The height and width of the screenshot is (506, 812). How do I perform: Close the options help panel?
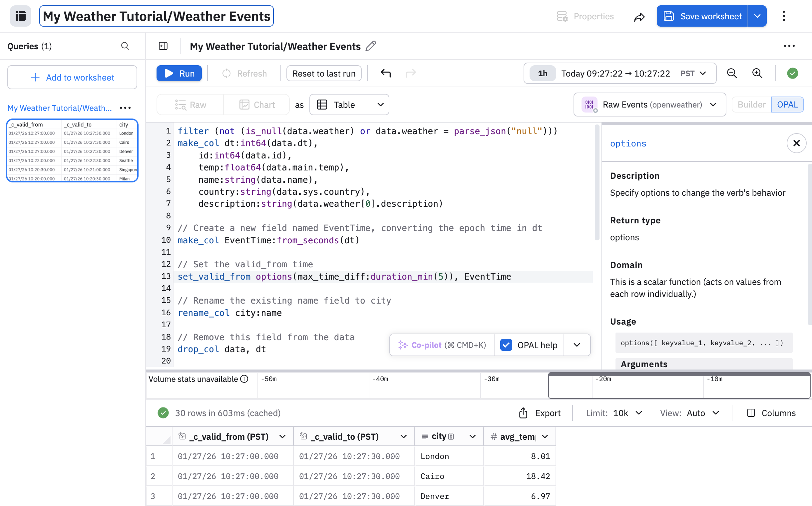[x=796, y=143]
